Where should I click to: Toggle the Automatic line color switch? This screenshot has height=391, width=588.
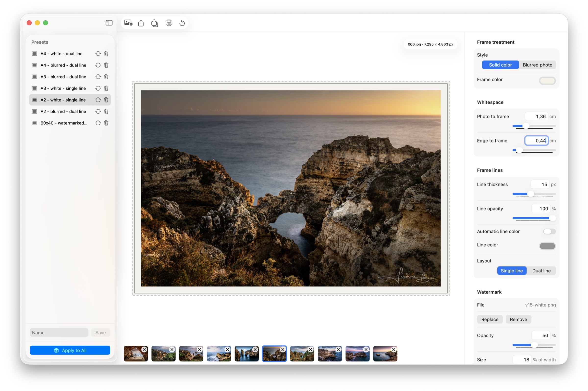(x=549, y=231)
